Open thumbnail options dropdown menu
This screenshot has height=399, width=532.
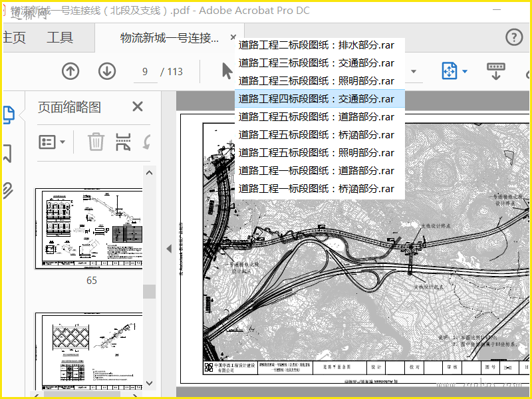tap(52, 142)
